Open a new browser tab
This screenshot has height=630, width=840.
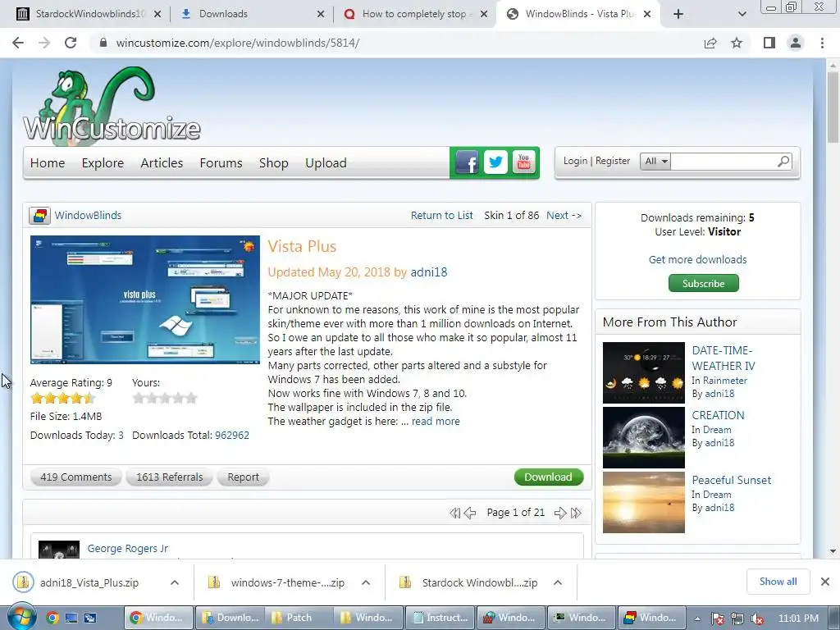[678, 14]
